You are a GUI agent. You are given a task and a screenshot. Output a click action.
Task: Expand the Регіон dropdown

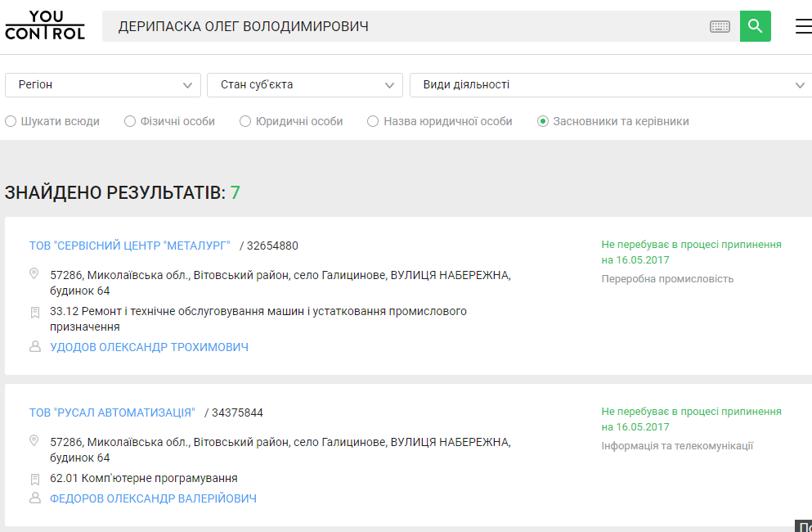coord(103,84)
